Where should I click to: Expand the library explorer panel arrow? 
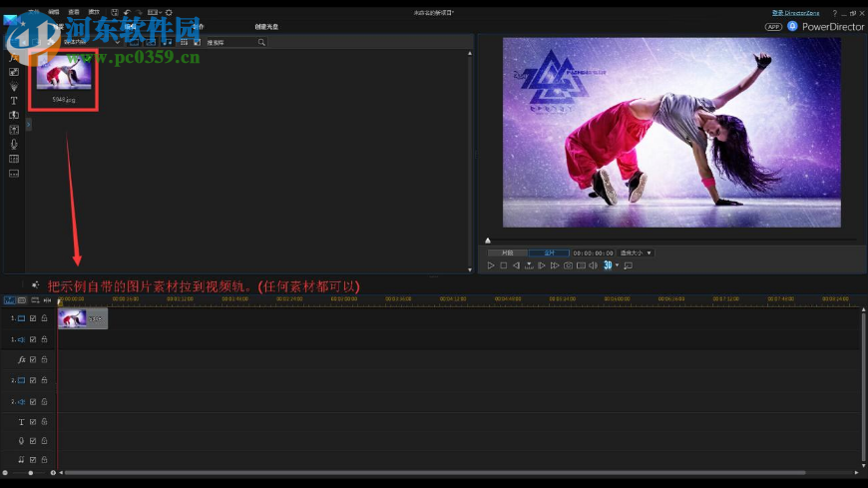pos(28,125)
